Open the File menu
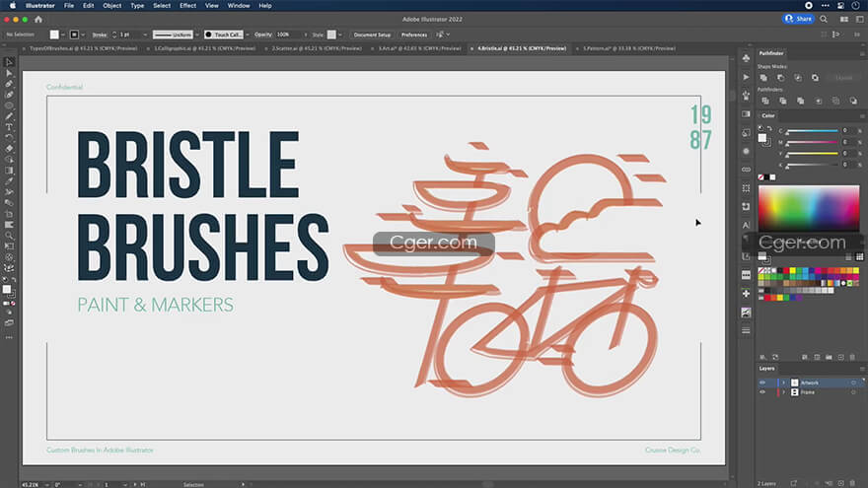868x488 pixels. pos(69,6)
